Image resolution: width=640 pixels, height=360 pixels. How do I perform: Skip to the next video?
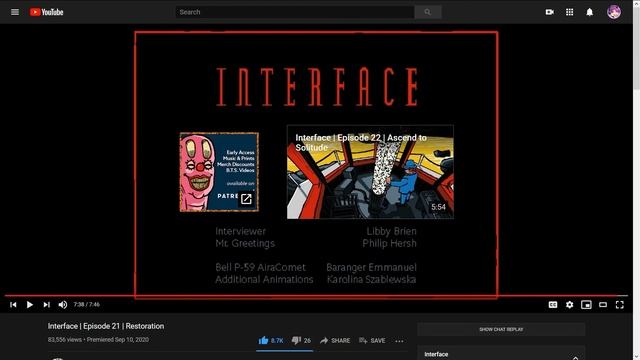(x=47, y=304)
